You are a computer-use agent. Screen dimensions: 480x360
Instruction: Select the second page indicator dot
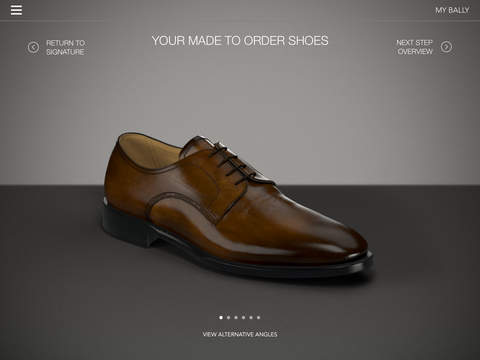click(x=228, y=317)
